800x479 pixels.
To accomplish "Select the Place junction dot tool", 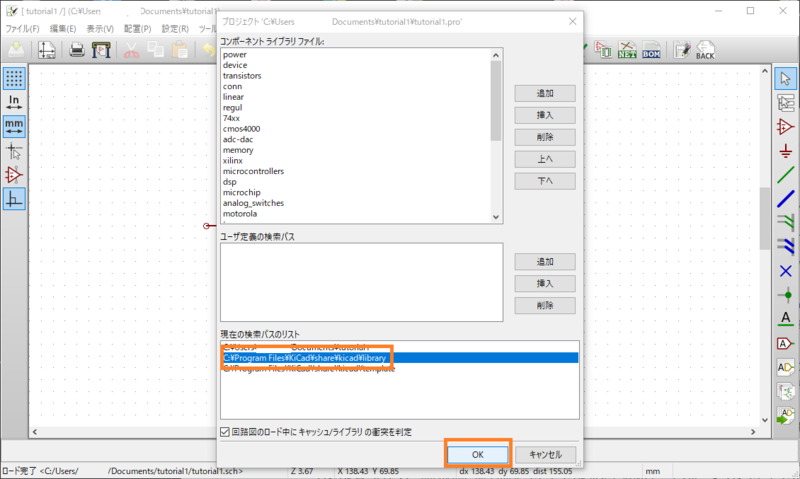I will (x=785, y=295).
